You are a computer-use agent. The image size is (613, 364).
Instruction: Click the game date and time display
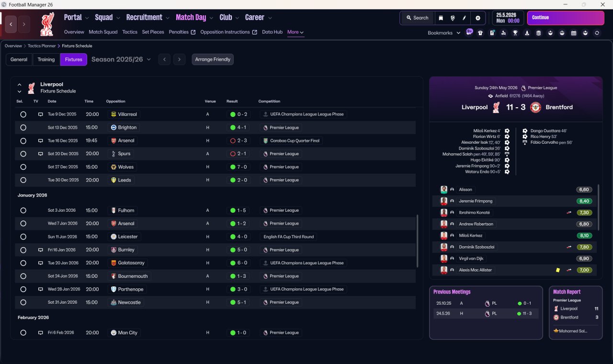pos(508,18)
